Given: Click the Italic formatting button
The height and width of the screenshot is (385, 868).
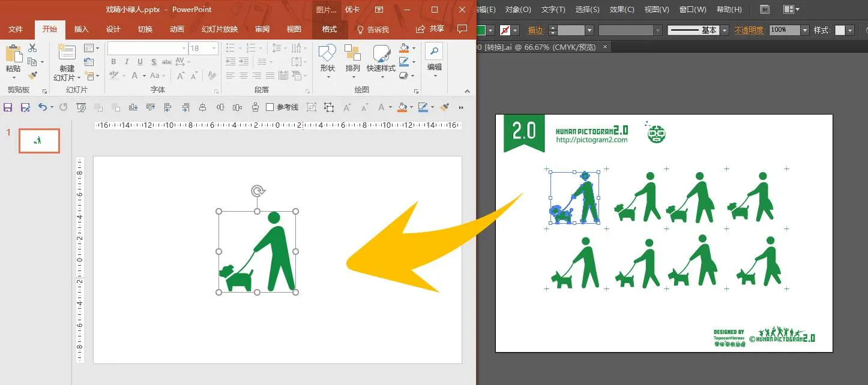Looking at the screenshot, I should (x=127, y=62).
